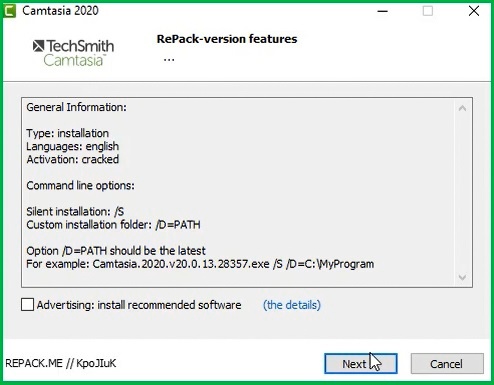Cancel the installation
The width and height of the screenshot is (494, 385).
[x=447, y=364]
